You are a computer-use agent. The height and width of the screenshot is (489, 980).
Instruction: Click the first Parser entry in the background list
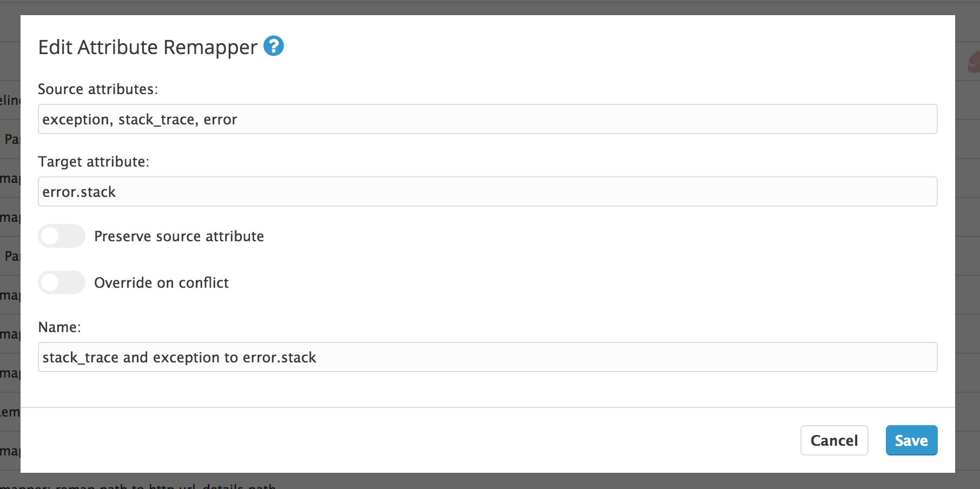[14, 139]
